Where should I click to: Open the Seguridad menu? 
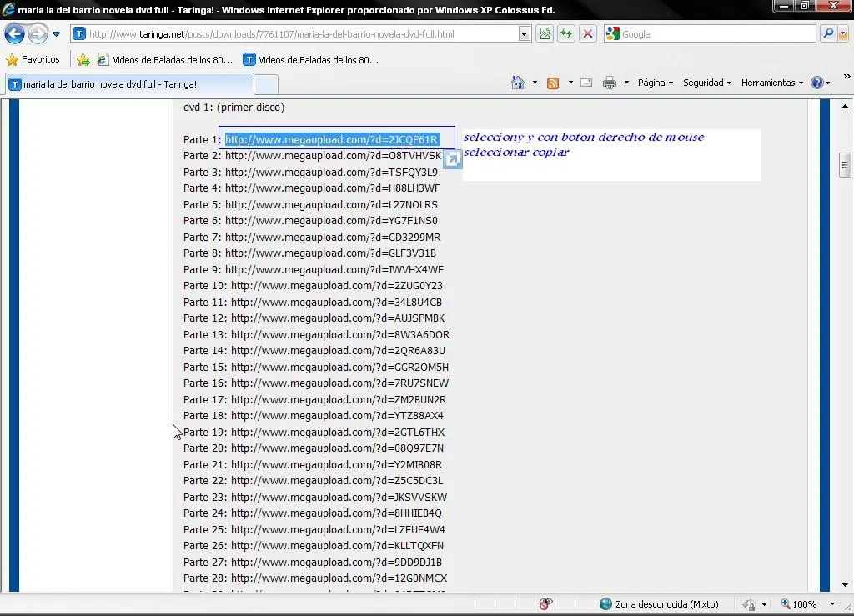[707, 83]
